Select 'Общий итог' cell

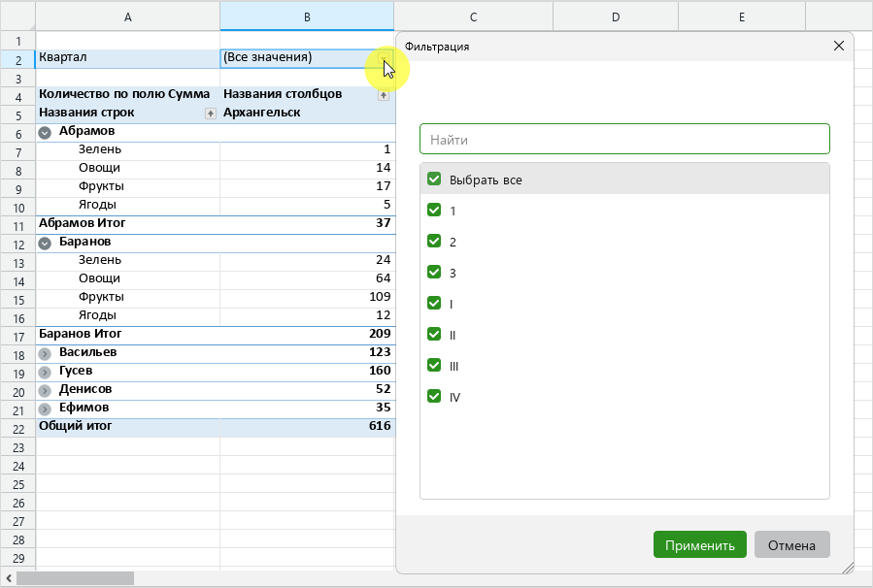(x=128, y=428)
